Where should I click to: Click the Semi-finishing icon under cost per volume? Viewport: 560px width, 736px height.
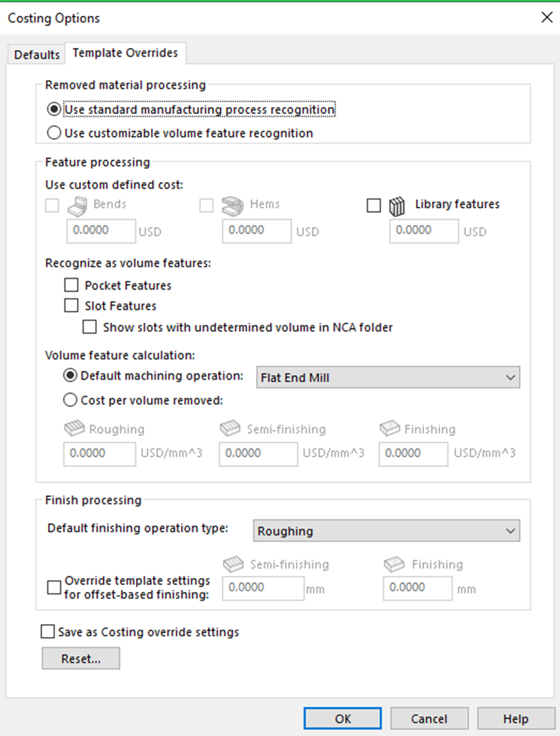(x=231, y=428)
